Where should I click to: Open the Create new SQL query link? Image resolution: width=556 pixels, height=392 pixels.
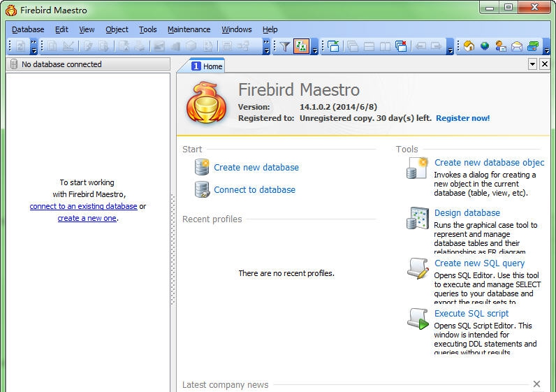point(479,263)
